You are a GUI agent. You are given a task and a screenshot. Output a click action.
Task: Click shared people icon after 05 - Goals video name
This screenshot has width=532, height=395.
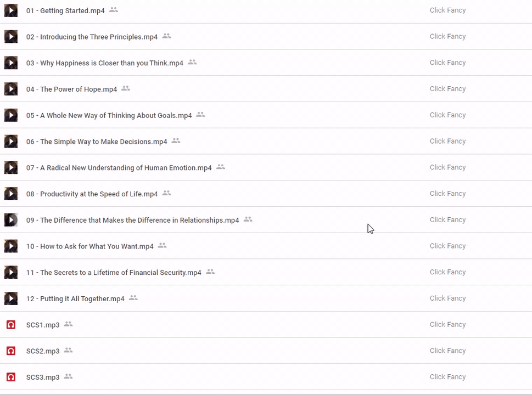(200, 115)
